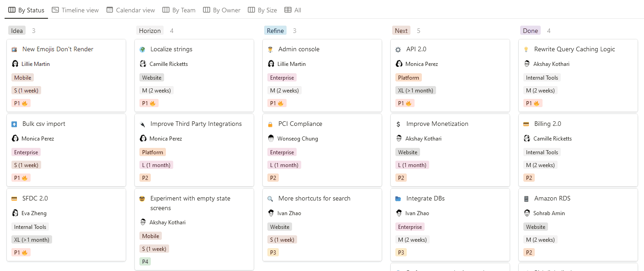Click the Next status column header
644x271 pixels.
tap(401, 30)
